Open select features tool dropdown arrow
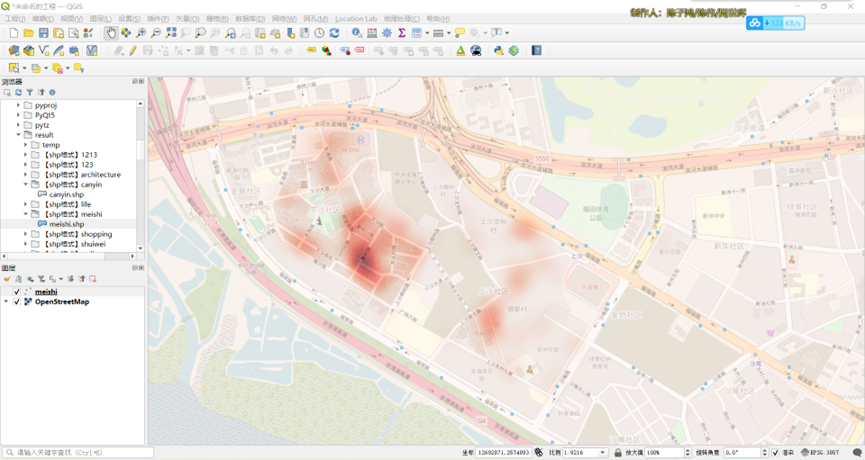Viewport: 865px width, 460px height. click(x=24, y=68)
